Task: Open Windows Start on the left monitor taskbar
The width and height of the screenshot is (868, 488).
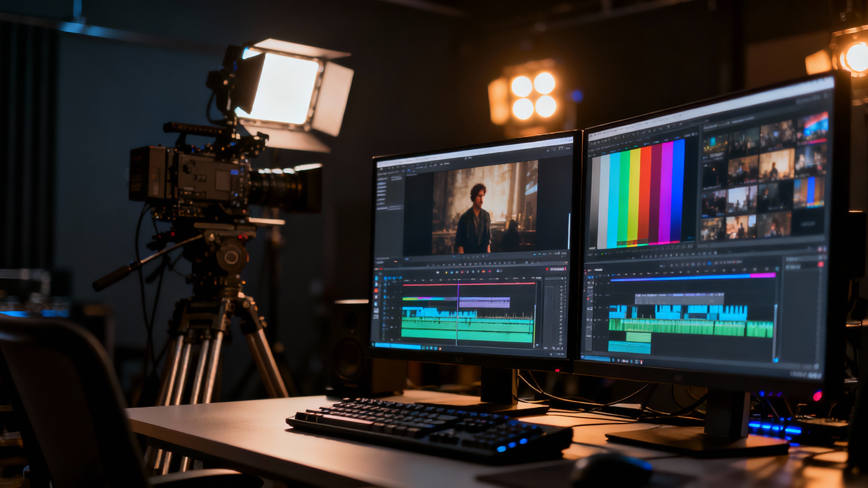Action: [x=373, y=344]
